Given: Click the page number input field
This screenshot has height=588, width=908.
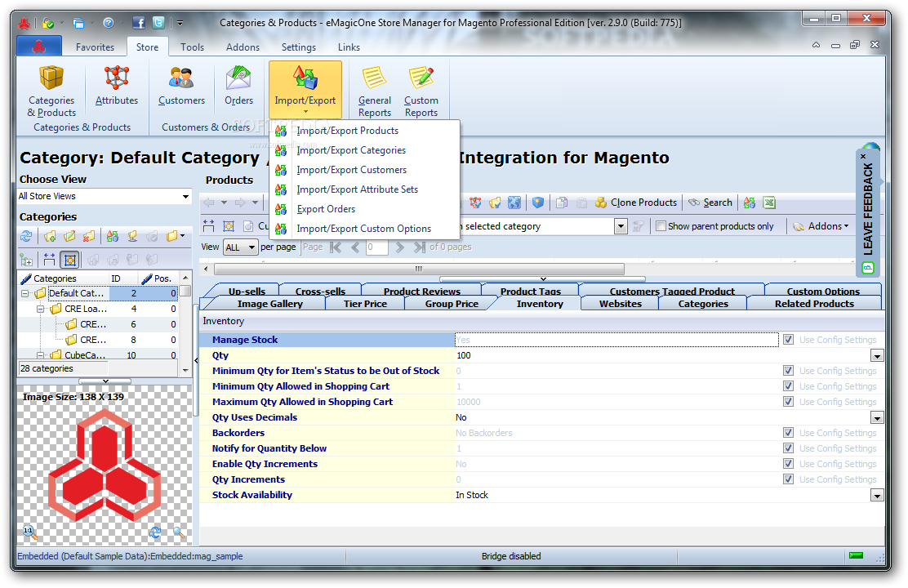Looking at the screenshot, I should pyautogui.click(x=377, y=247).
